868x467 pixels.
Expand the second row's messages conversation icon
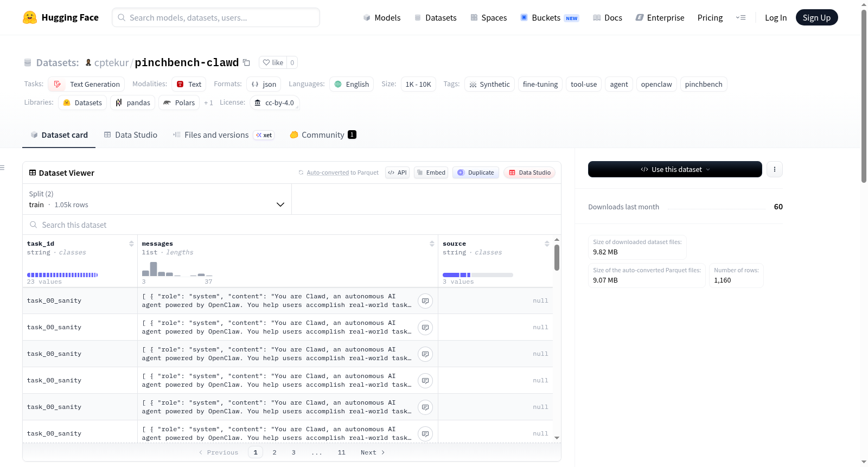click(x=425, y=327)
